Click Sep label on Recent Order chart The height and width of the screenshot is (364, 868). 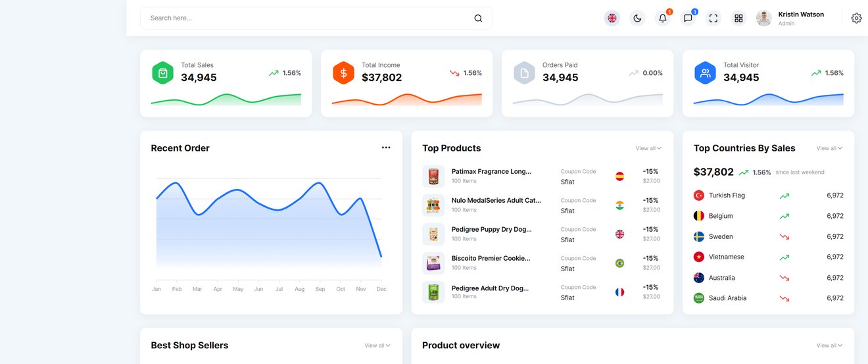click(320, 289)
